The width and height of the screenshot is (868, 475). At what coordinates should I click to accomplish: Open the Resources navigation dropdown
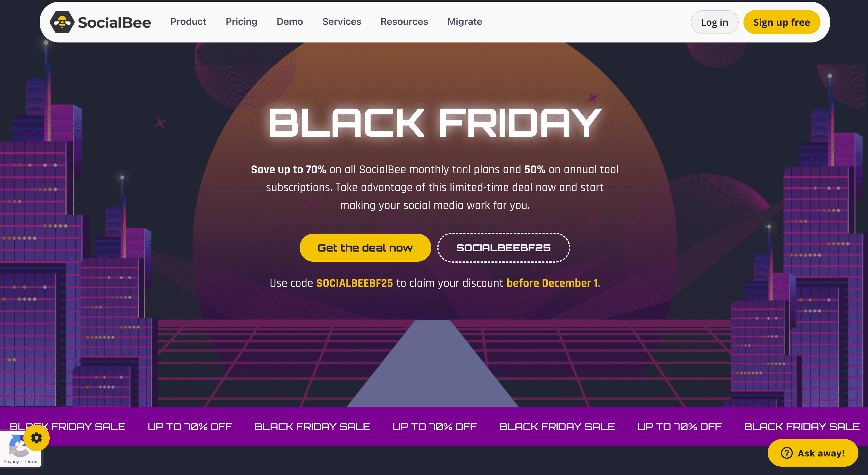404,22
